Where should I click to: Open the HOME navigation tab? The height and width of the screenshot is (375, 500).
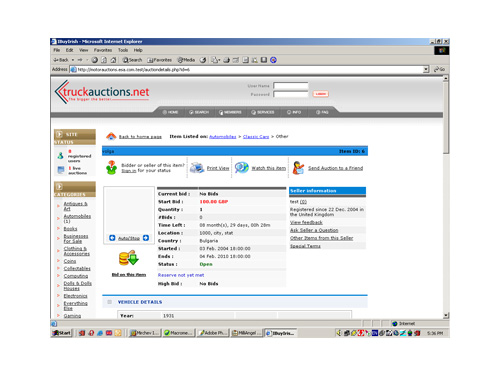click(170, 112)
